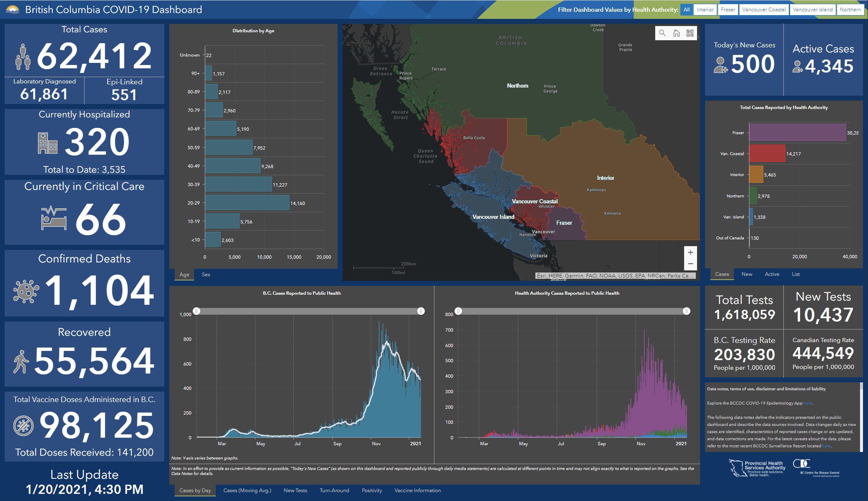Click the B.C. Testing Rate value 203,830
This screenshot has width=868, height=501.
[x=744, y=355]
